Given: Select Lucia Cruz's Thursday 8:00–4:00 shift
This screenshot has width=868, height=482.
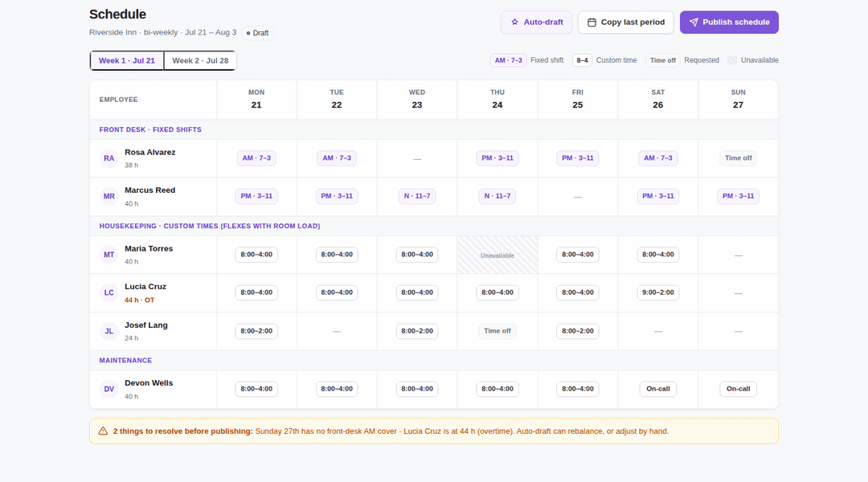Looking at the screenshot, I should 497,292.
